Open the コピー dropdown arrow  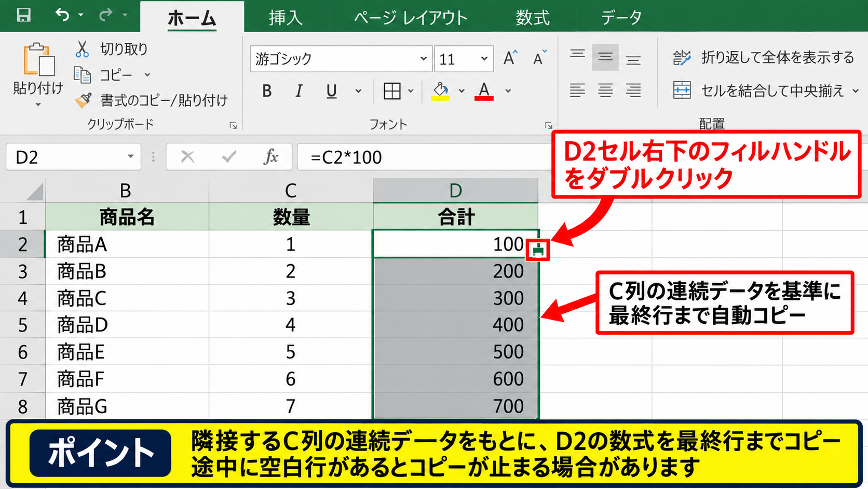click(x=147, y=75)
